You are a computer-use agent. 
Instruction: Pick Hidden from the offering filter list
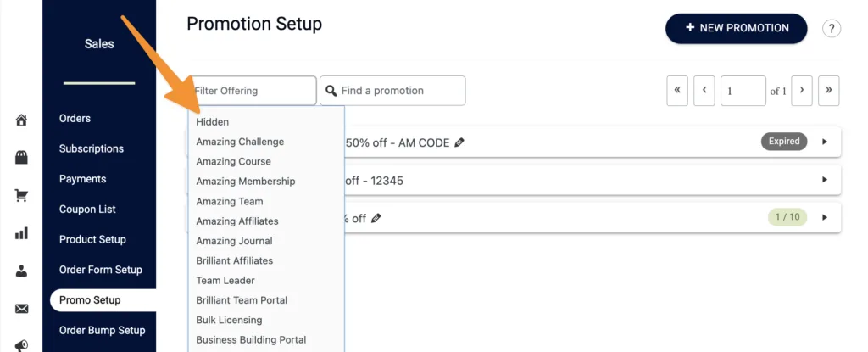(x=212, y=122)
